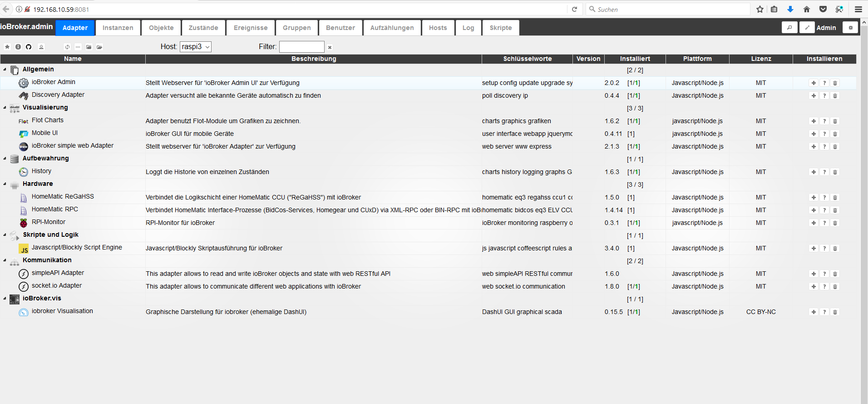The height and width of the screenshot is (404, 868).
Task: Open help for socket.io Adapter
Action: pos(824,286)
